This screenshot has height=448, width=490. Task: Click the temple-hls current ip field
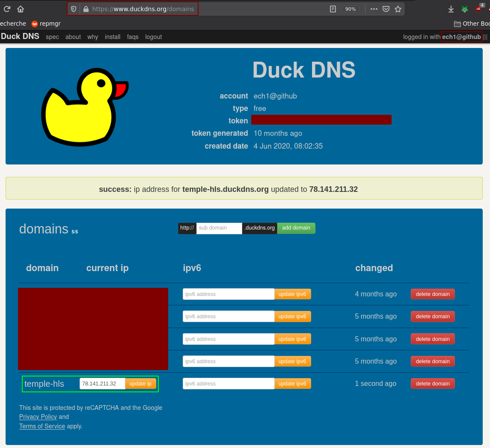tap(103, 384)
